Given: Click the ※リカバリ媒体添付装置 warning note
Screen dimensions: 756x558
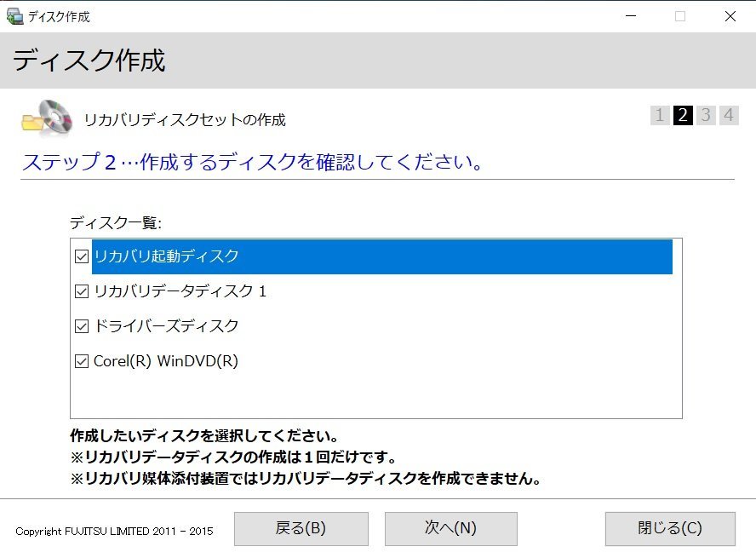Looking at the screenshot, I should click(306, 479).
